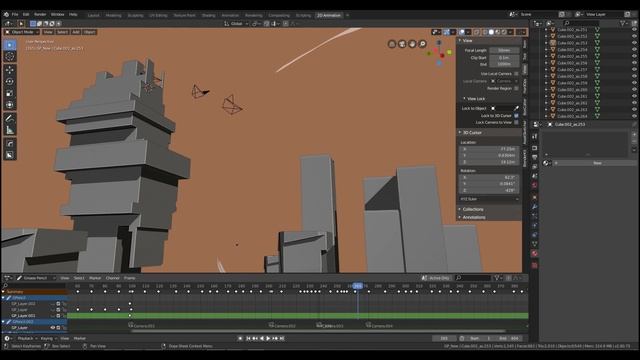The height and width of the screenshot is (360, 640).
Task: Click the 3D Cursor Location X field
Action: pyautogui.click(x=489, y=149)
